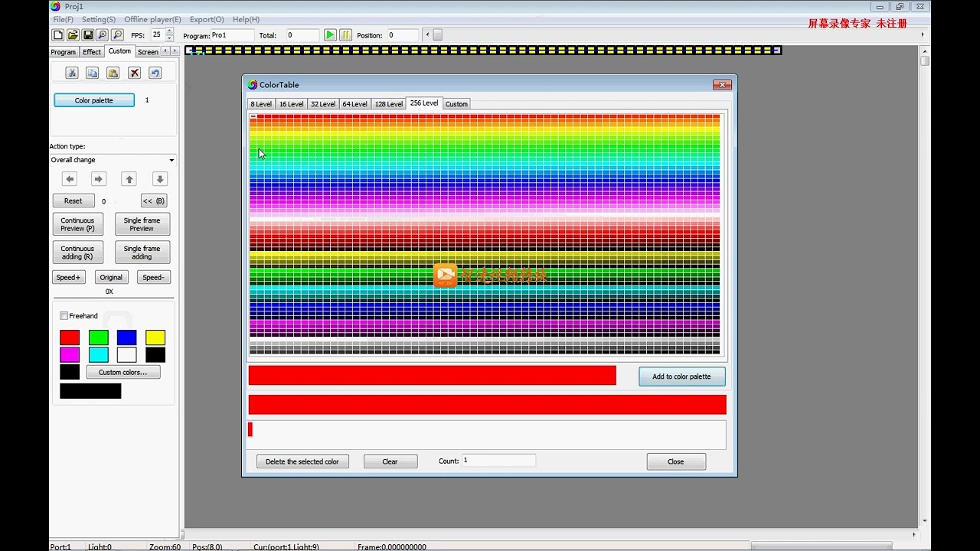Viewport: 980px width, 551px height.
Task: Select the 64 Level tab in ColorTable
Action: (354, 104)
